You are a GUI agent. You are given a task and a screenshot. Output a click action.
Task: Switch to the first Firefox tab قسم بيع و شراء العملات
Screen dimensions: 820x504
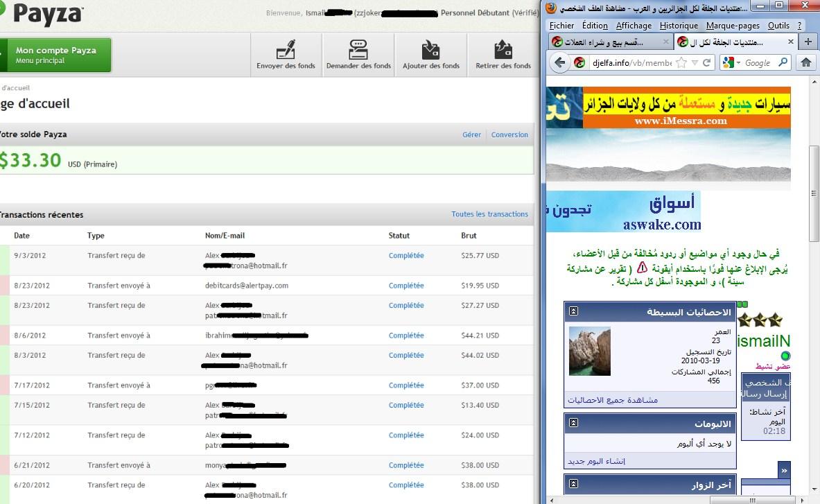click(610, 42)
